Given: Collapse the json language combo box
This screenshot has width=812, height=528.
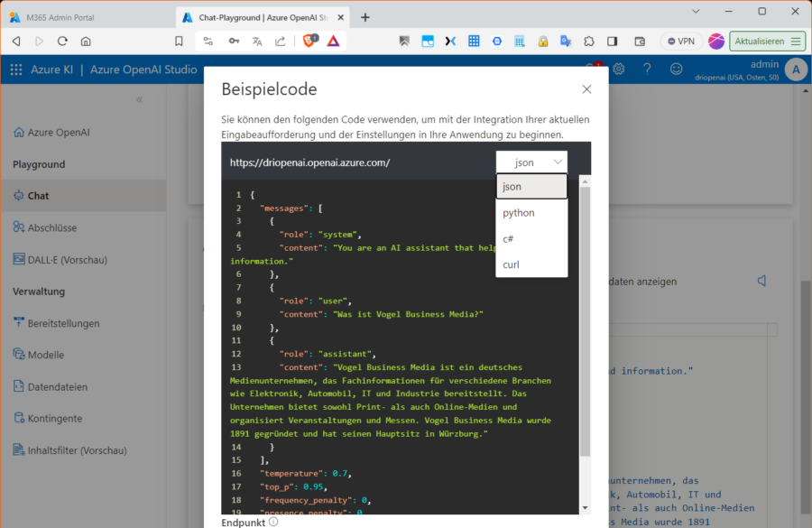Looking at the screenshot, I should click(531, 162).
